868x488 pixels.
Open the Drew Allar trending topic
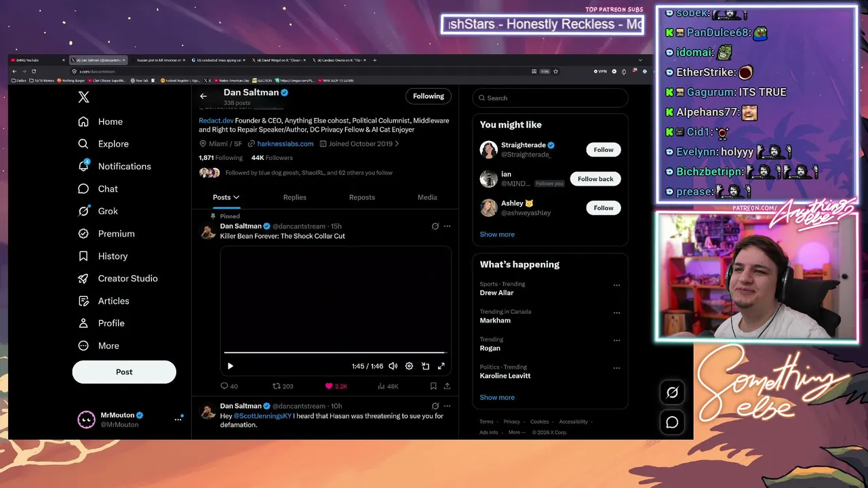click(x=496, y=293)
